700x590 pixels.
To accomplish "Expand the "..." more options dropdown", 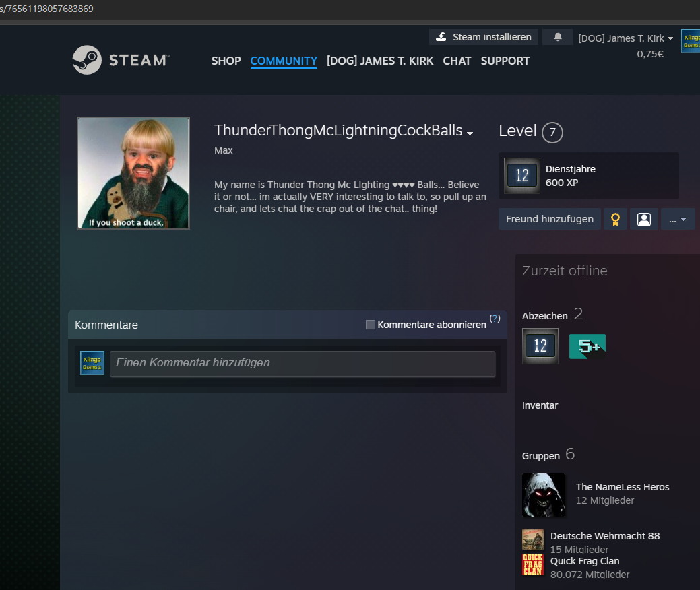I will 678,219.
